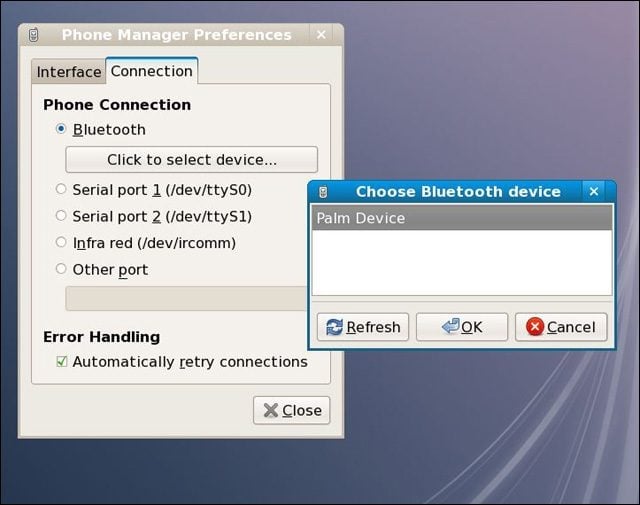The image size is (640, 505).
Task: Close the Phone Manager Preferences dialog
Action: tap(291, 410)
